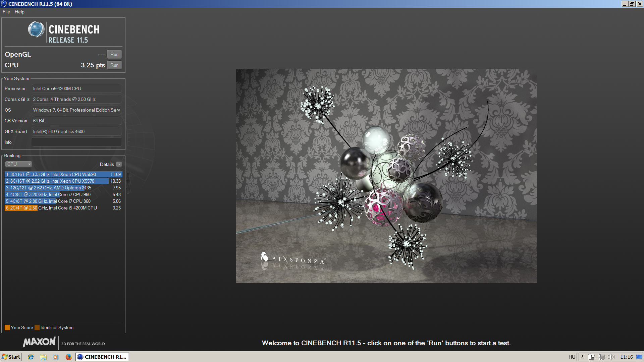
Task: Click the 11:16 system clock
Action: [627, 357]
